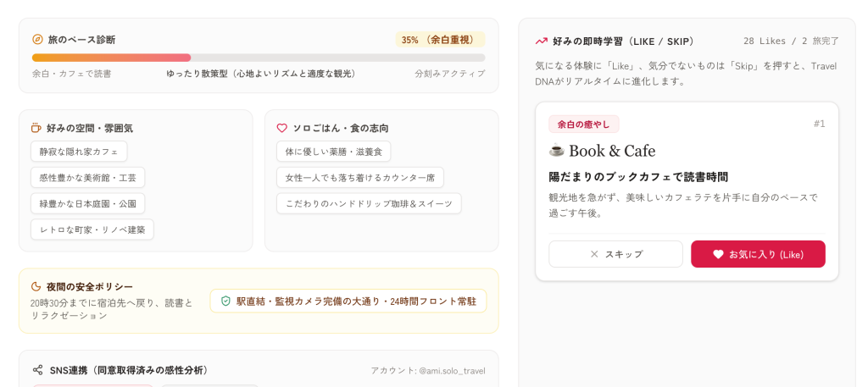
Task: Click the trending arrow icon beside 好みの即時学習
Action: click(x=541, y=41)
